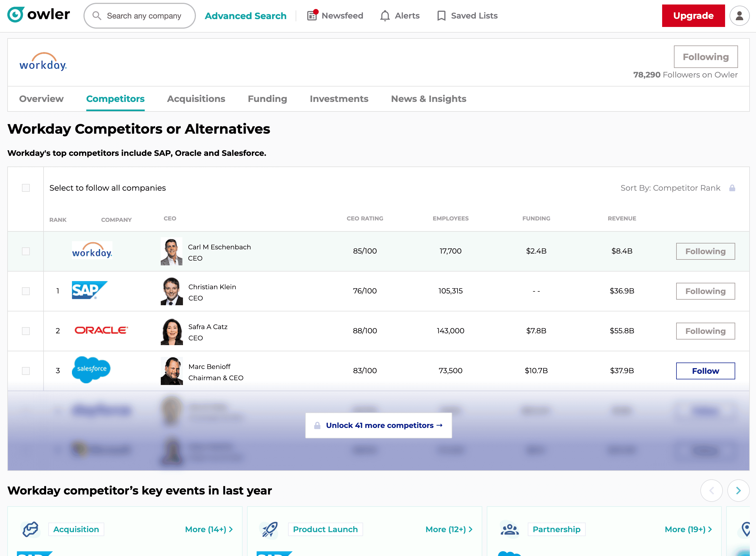Click the Owler logo icon
This screenshot has height=556, width=756.
click(x=15, y=15)
